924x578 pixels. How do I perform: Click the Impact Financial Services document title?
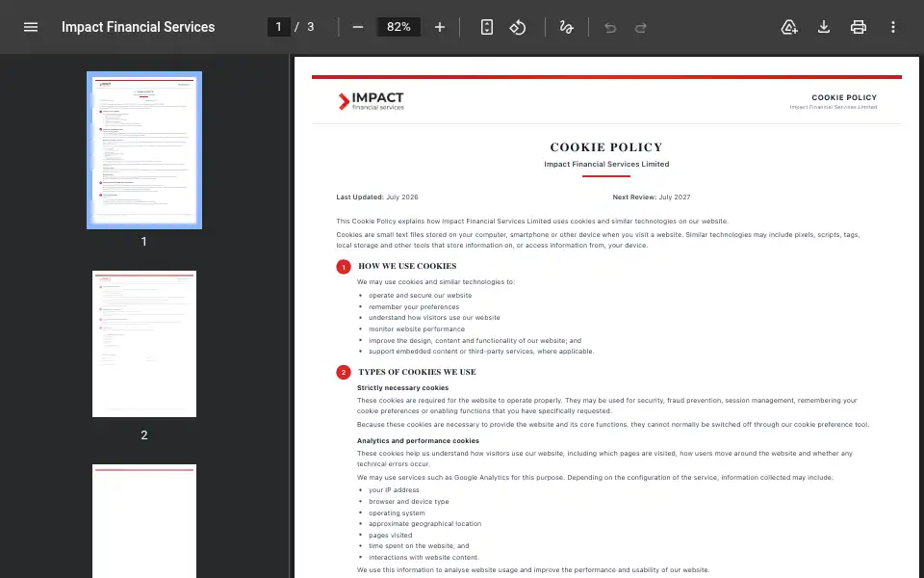click(x=138, y=27)
